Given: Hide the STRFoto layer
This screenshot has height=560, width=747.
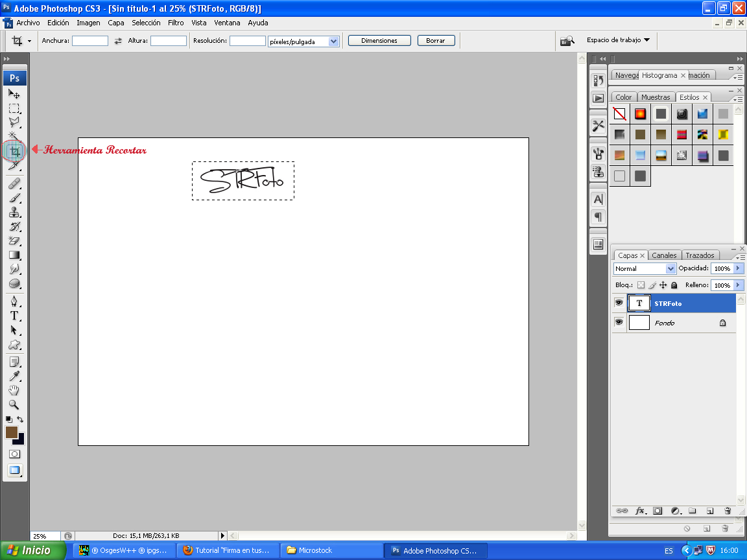Looking at the screenshot, I should click(x=619, y=303).
